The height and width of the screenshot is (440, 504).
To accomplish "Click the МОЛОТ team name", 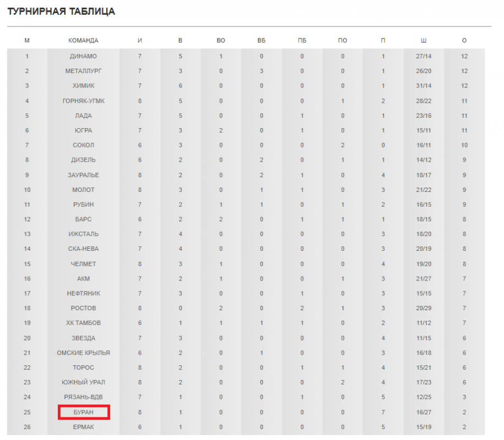I will click(x=83, y=190).
